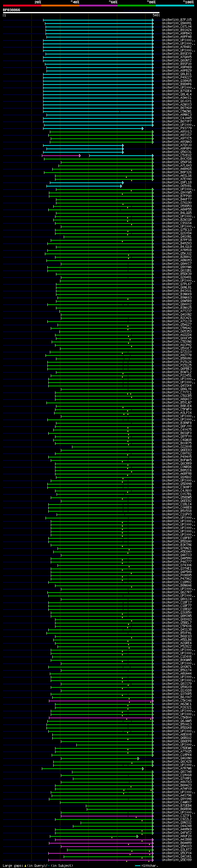
Task: Select hit UniRef100_A9PB43
Action: click(177, 33)
